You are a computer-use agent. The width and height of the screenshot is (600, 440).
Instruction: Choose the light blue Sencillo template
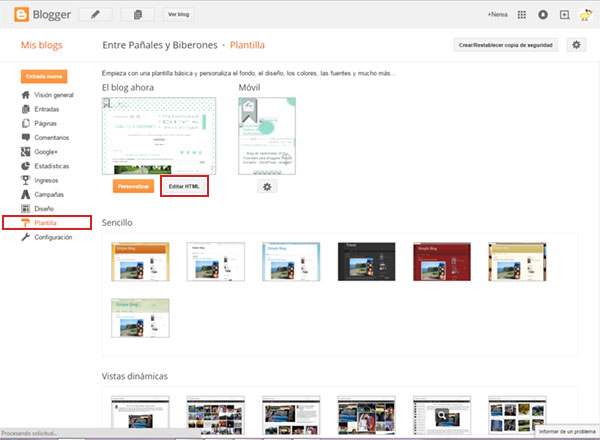291,262
